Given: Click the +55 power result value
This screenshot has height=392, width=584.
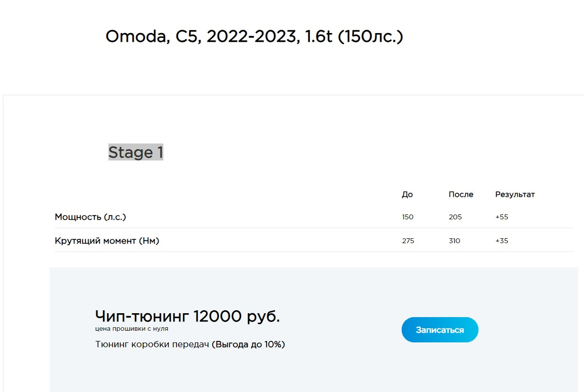Looking at the screenshot, I should pyautogui.click(x=501, y=217).
